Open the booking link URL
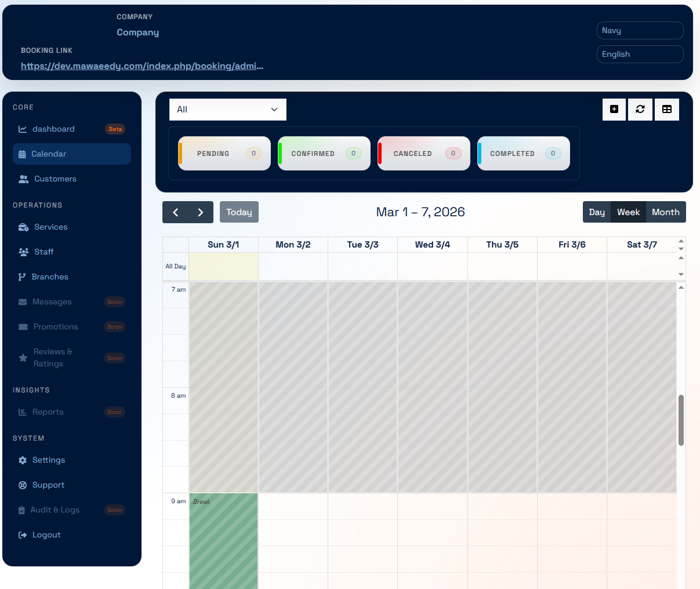The height and width of the screenshot is (589, 700). (142, 66)
